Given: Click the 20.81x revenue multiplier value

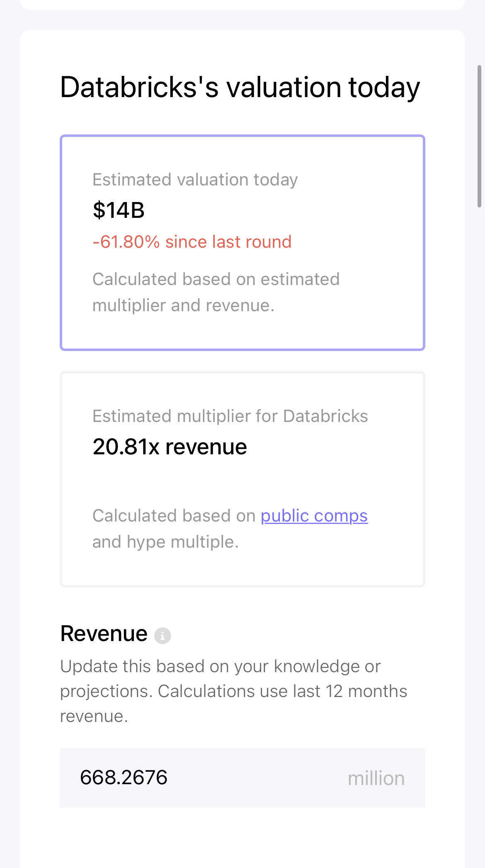Looking at the screenshot, I should tap(170, 447).
